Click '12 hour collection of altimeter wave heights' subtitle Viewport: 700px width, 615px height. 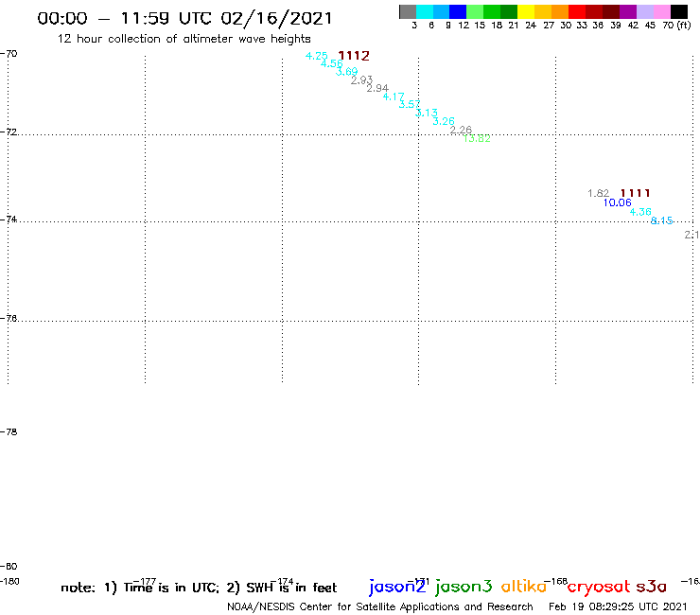pos(184,39)
